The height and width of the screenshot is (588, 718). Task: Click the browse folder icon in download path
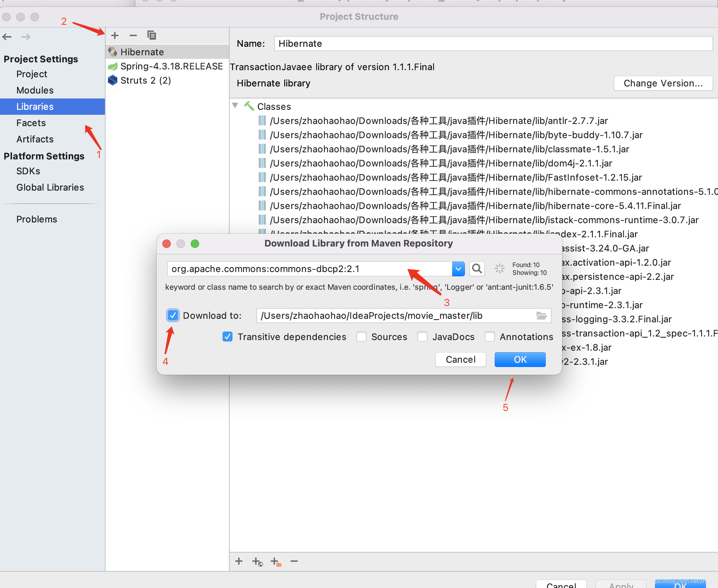541,316
